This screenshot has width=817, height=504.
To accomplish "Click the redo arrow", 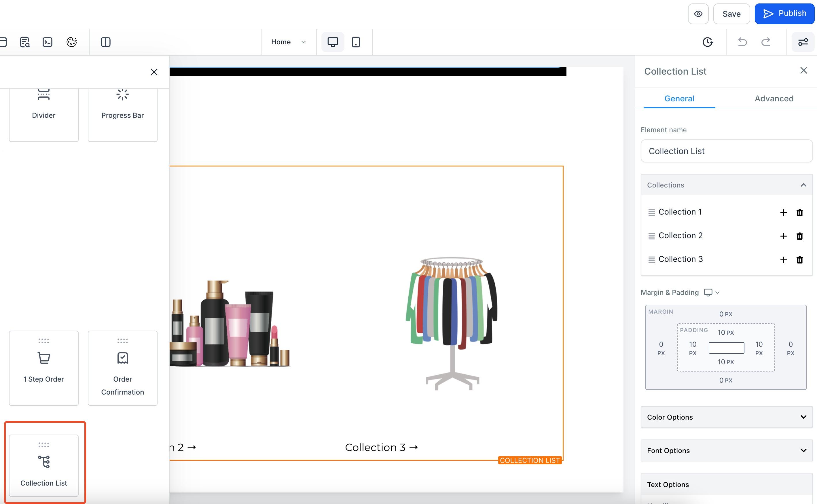I will coord(766,42).
